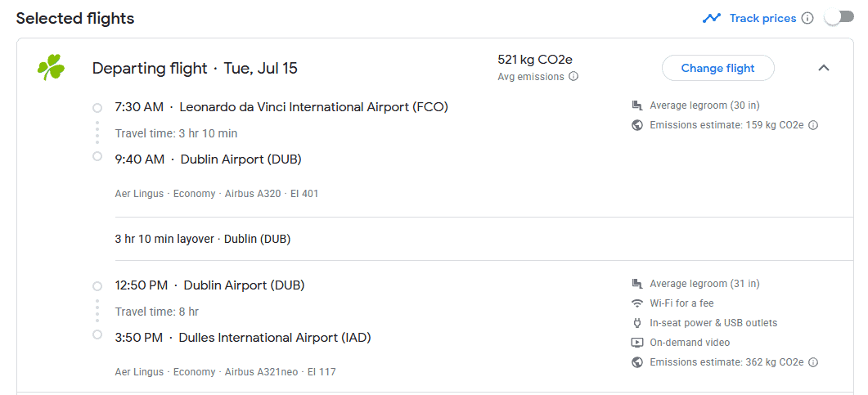
Task: Click the Avg emissions info icon
Action: pyautogui.click(x=573, y=77)
